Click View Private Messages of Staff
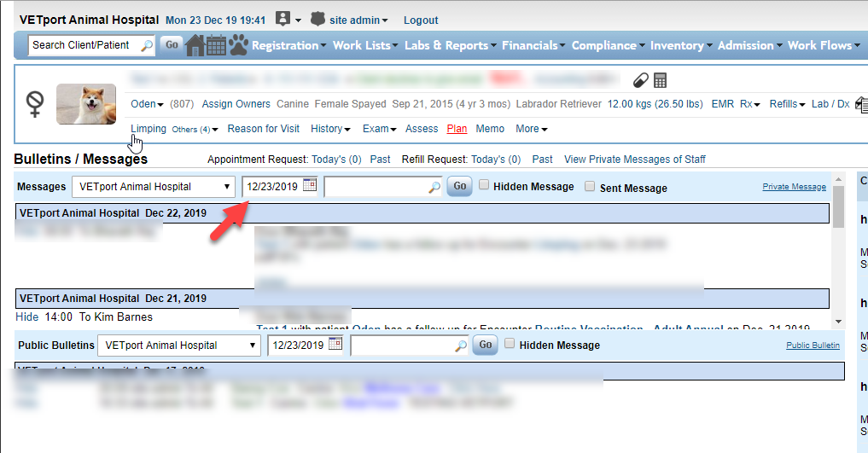 pos(634,160)
